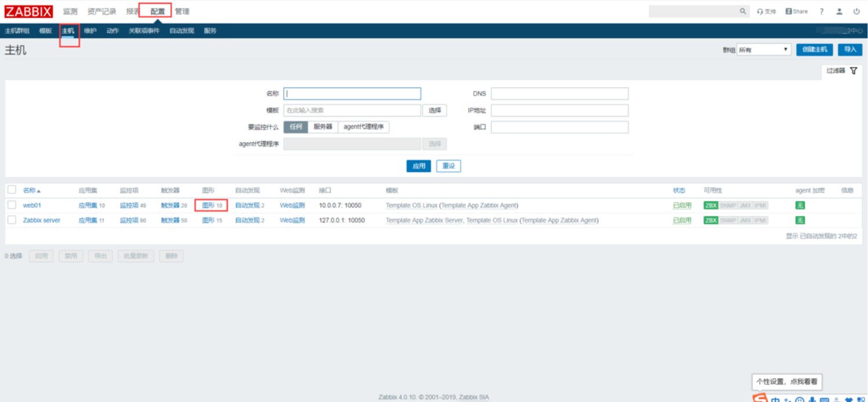The width and height of the screenshot is (868, 402).
Task: Click the 重设 filter button
Action: [449, 166]
